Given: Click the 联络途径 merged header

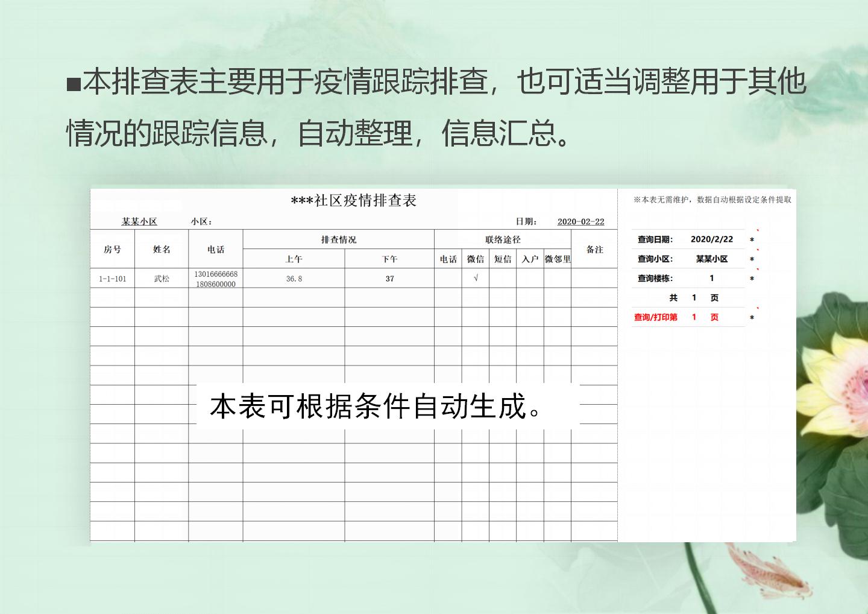Looking at the screenshot, I should click(503, 239).
